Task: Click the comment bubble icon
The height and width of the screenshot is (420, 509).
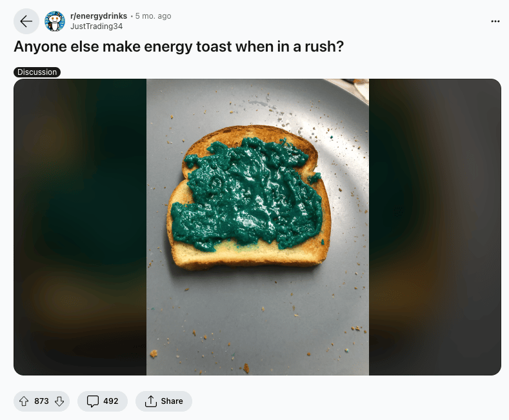Action: pyautogui.click(x=92, y=401)
